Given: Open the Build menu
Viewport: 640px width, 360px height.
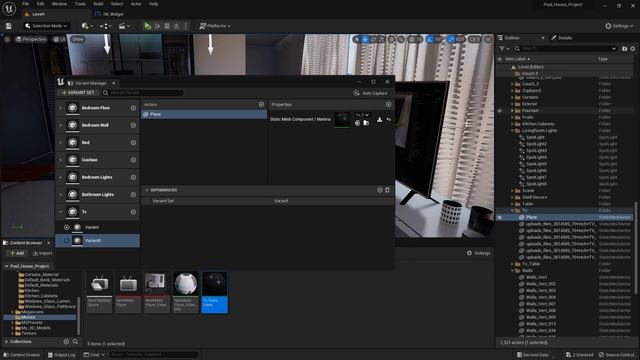Looking at the screenshot, I should [98, 4].
